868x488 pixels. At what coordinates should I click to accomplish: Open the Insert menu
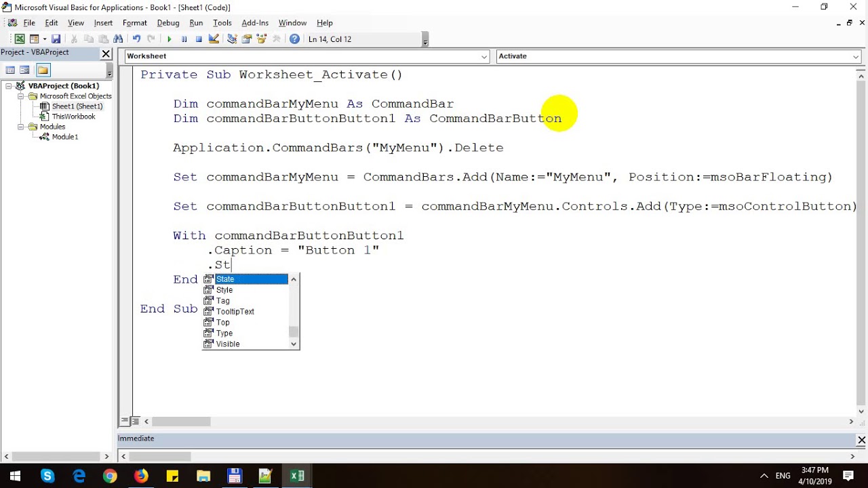(x=103, y=23)
